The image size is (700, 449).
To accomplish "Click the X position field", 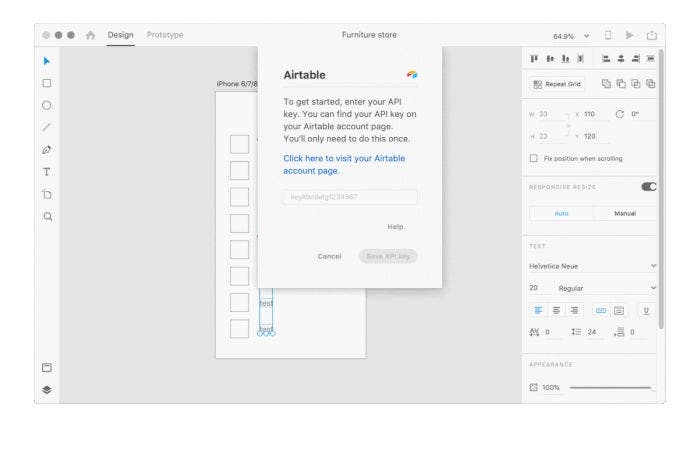I will pos(596,114).
